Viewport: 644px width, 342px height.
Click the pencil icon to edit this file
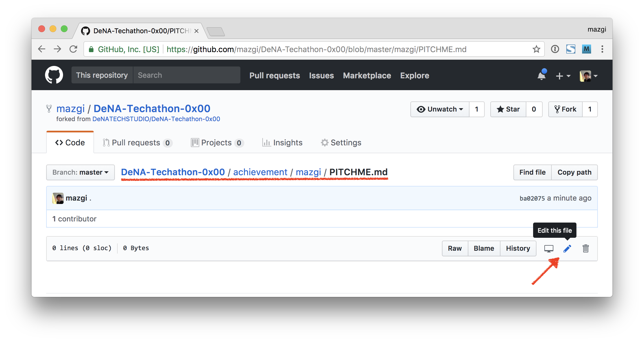(567, 248)
